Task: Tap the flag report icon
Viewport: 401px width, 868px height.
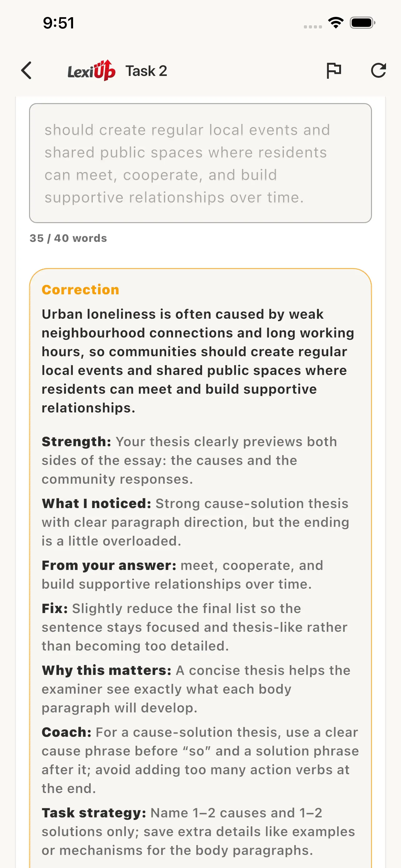Action: (334, 70)
